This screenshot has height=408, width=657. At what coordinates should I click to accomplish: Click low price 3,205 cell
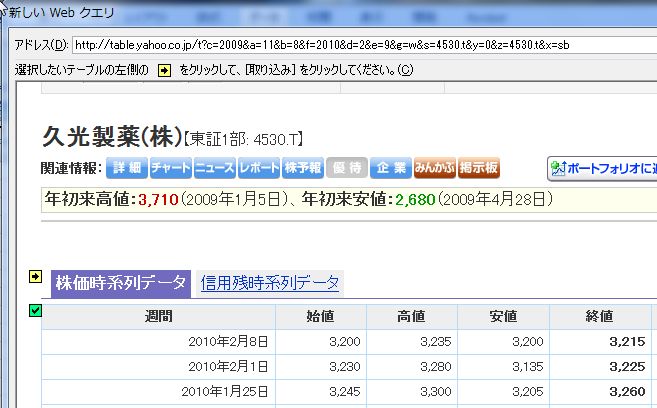coord(503,392)
